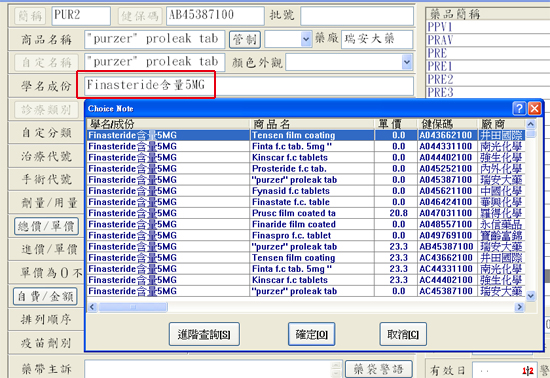Image resolution: width=550 pixels, height=378 pixels.
Task: Click the scroll up arrow of the results list
Action: coord(531,124)
